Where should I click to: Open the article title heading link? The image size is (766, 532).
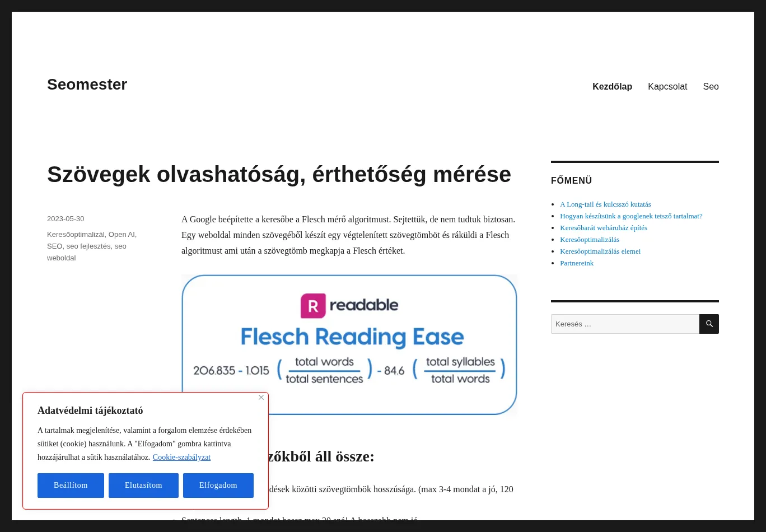[x=279, y=174]
